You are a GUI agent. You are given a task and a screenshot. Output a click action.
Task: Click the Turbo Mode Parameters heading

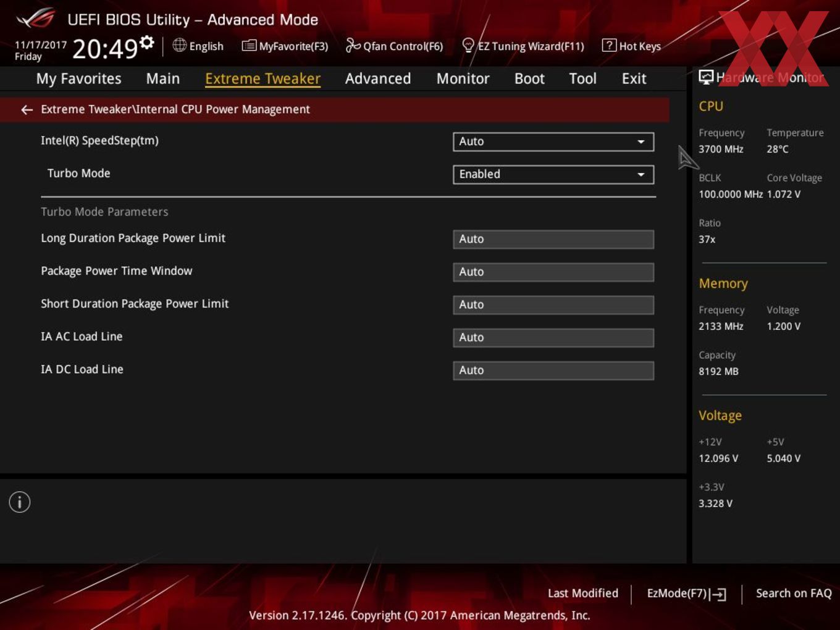point(104,212)
